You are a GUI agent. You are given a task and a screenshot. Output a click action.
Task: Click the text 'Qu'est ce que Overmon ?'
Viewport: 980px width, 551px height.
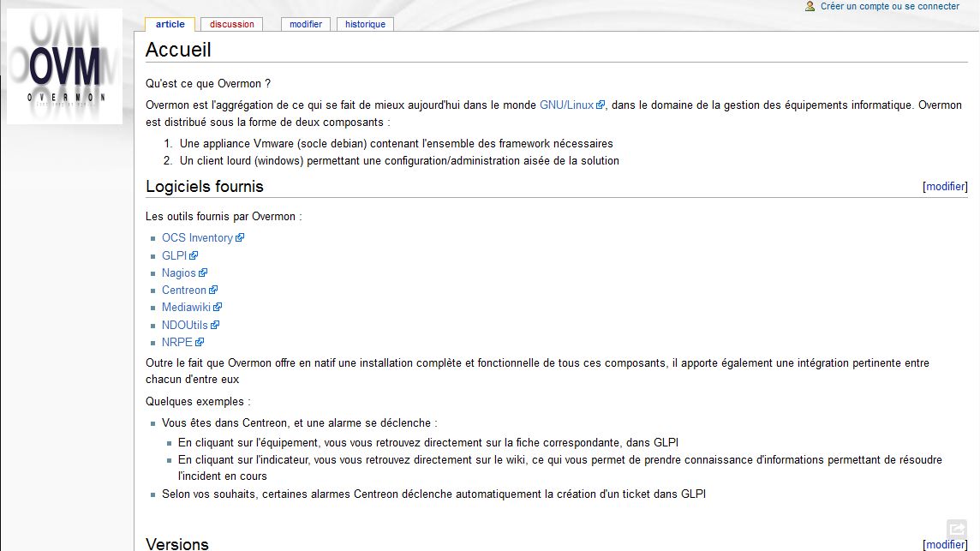click(208, 84)
